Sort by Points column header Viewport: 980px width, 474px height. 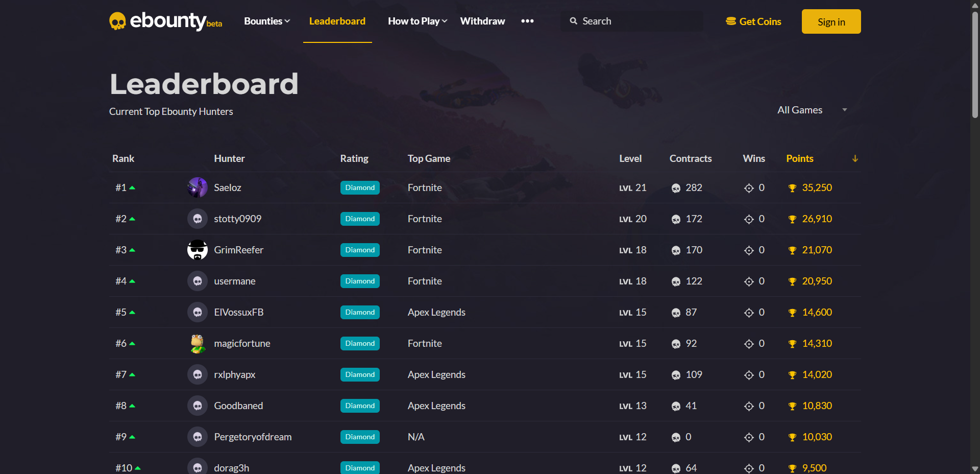pyautogui.click(x=800, y=158)
